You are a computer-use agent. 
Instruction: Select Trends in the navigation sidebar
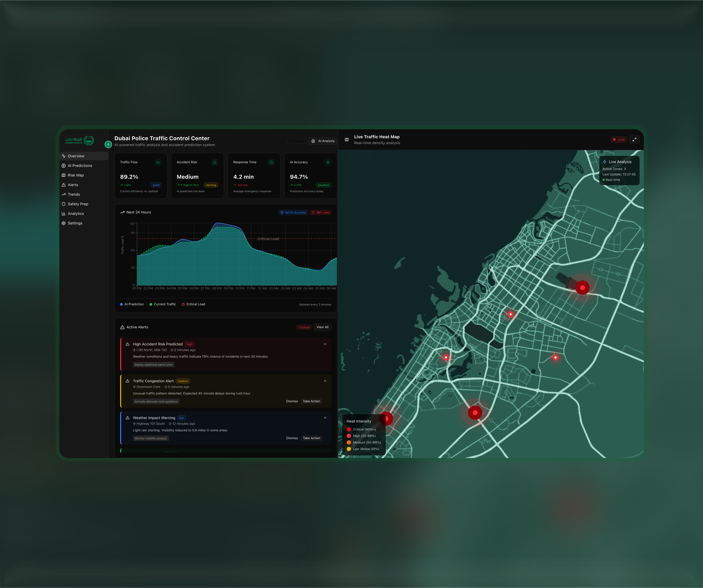tap(73, 194)
